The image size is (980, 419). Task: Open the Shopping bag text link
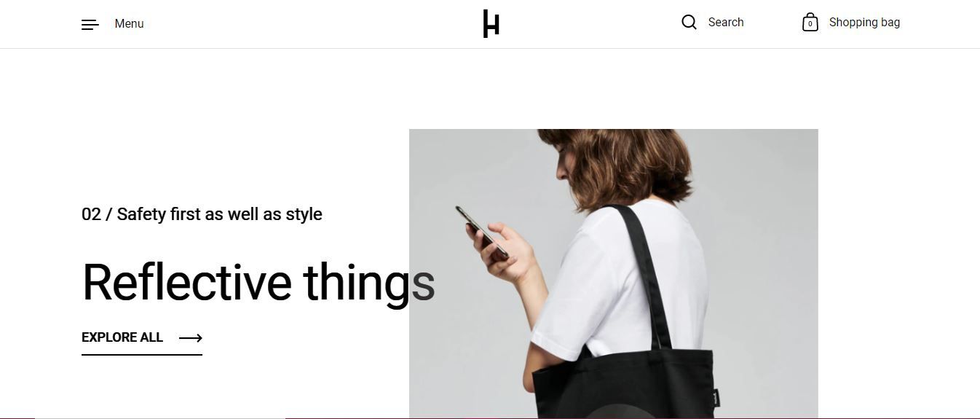(x=864, y=23)
